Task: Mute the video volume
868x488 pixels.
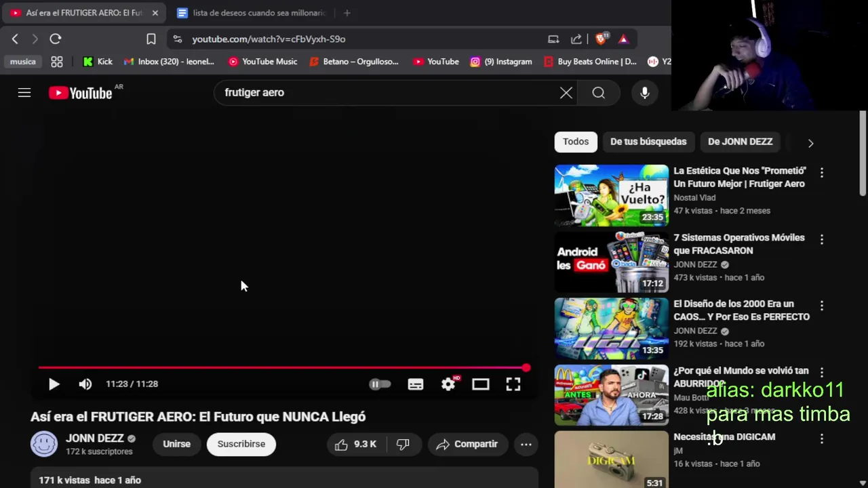Action: pos(85,384)
